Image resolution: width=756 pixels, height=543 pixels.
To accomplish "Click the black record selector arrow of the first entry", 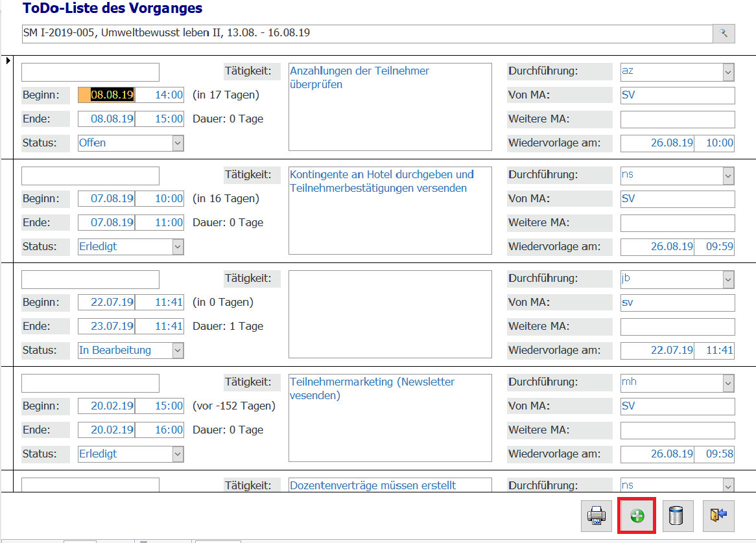I will (8, 61).
